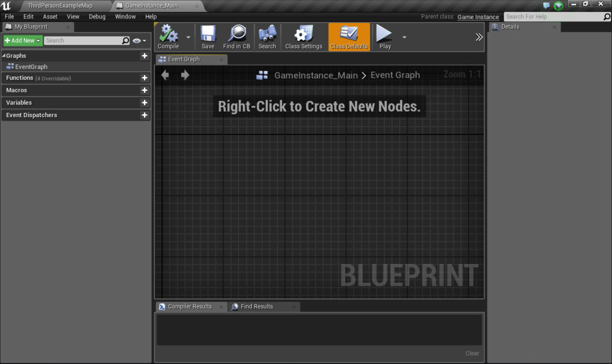Open Window menu
The height and width of the screenshot is (364, 612).
click(126, 16)
